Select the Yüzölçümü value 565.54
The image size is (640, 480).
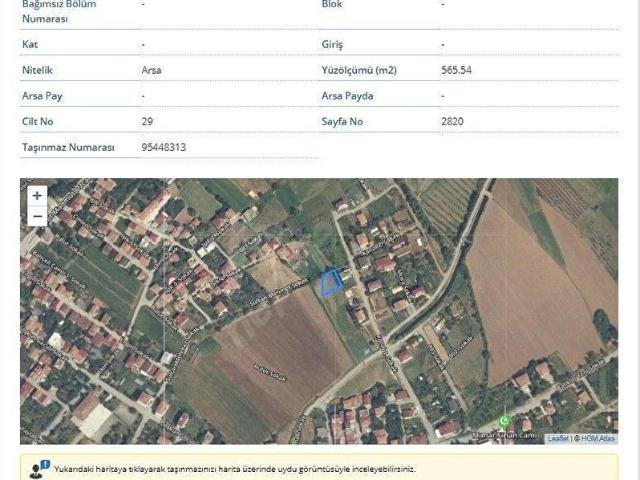[x=456, y=70]
